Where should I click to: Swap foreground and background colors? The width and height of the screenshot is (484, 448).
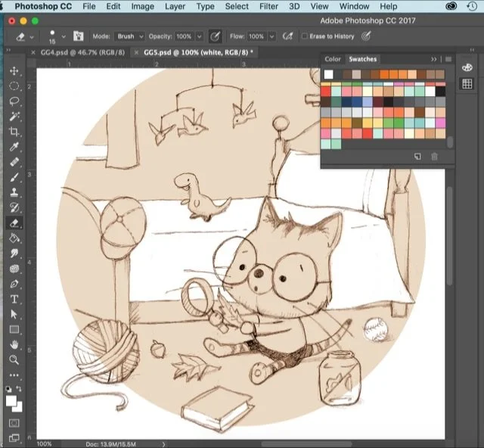point(19,389)
